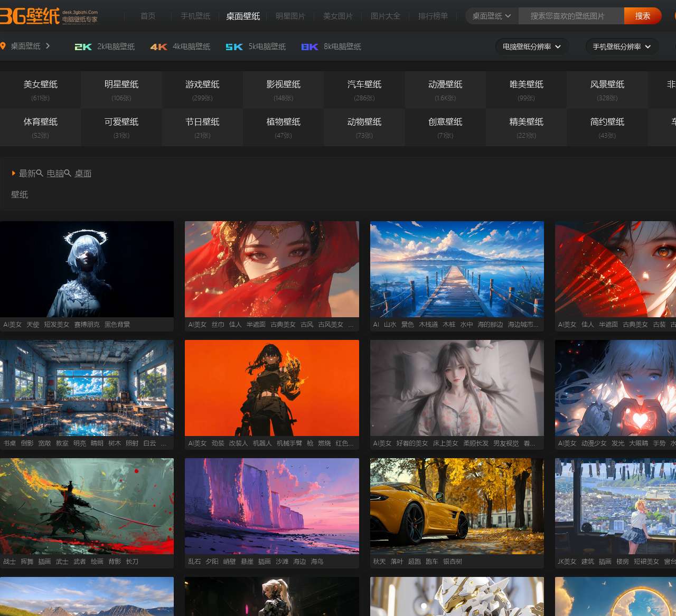
Task: Open the purple cliff seaside wallpaper
Action: [x=272, y=506]
